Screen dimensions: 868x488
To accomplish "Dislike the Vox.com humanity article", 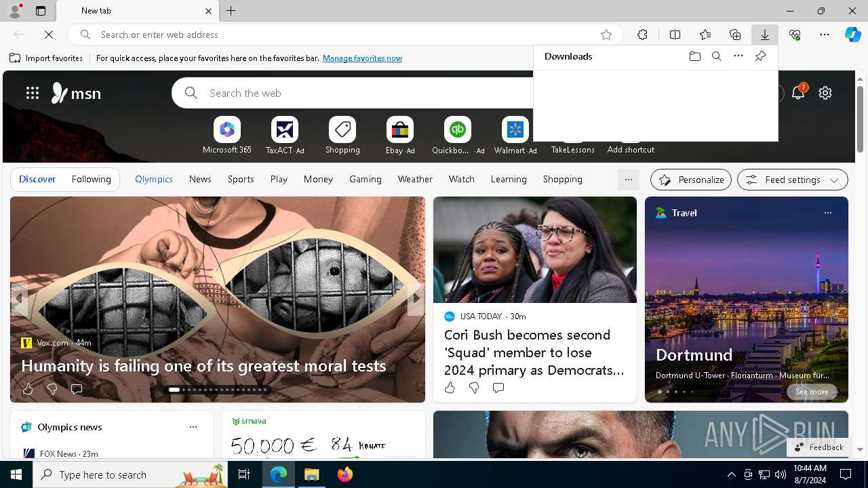I will 52,389.
